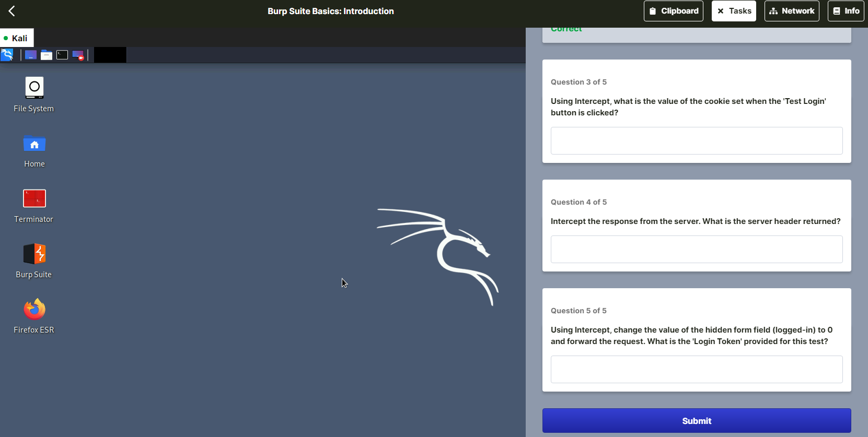Viewport: 868px width, 437px height.
Task: Click the Question 3 text about cookie value
Action: click(688, 107)
